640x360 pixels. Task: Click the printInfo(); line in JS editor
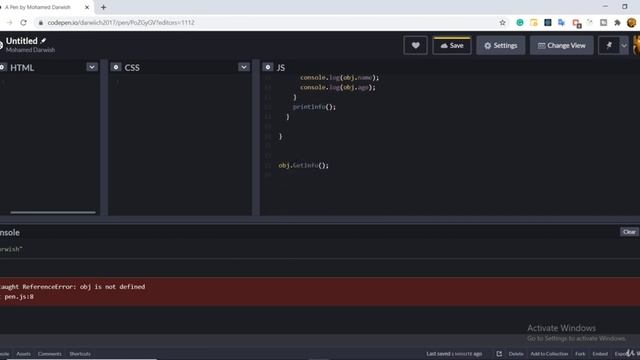(314, 107)
